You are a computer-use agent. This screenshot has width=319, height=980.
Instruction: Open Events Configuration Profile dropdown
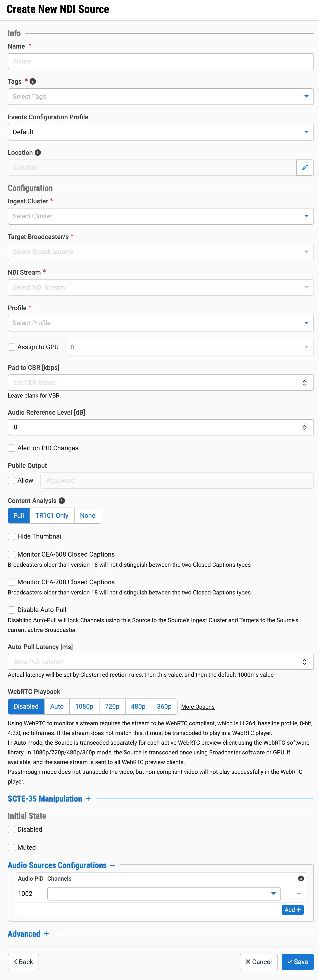pyautogui.click(x=161, y=132)
